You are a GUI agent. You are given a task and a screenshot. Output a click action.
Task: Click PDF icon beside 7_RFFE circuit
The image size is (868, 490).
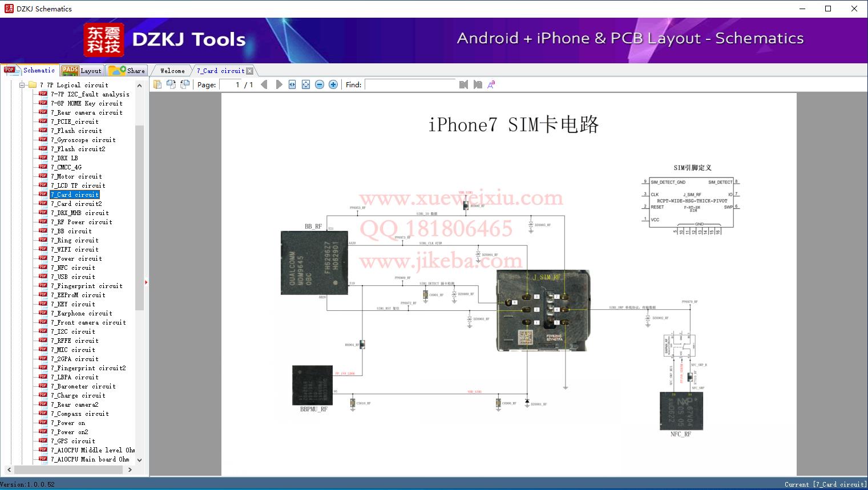coord(43,340)
